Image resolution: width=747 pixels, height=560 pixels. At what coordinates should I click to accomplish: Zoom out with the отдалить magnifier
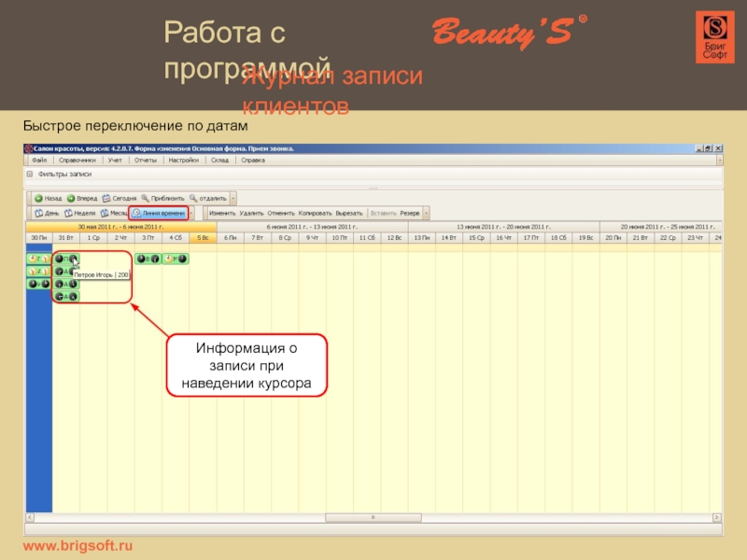[x=193, y=198]
